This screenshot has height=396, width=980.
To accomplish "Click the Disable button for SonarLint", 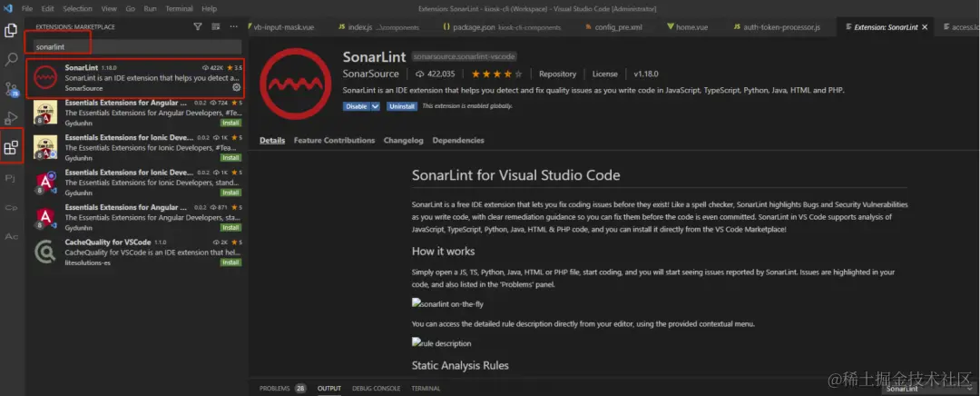I will tap(357, 106).
